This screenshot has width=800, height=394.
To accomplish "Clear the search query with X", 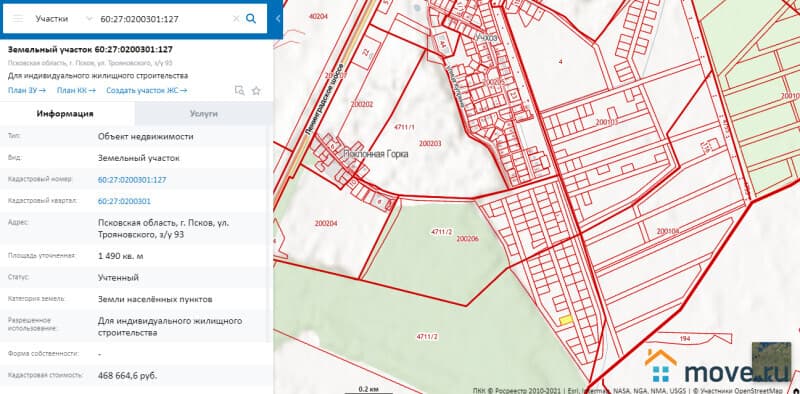I will pos(236,19).
